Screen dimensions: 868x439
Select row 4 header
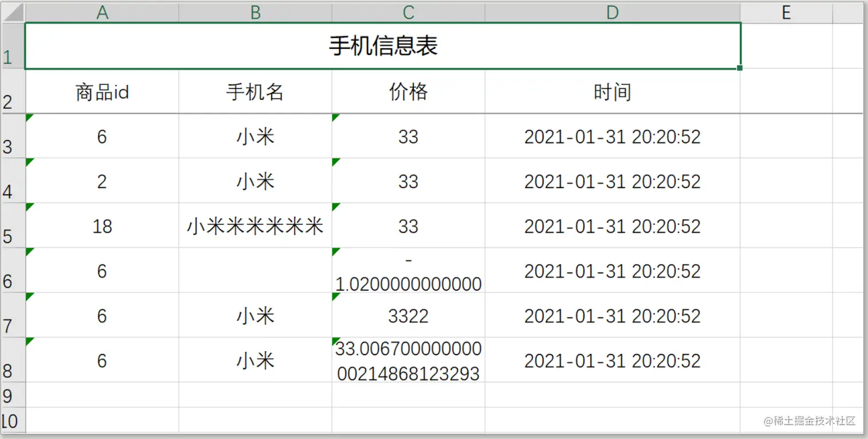point(13,181)
